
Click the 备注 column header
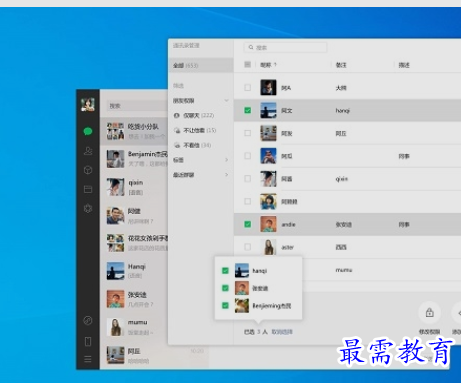point(341,65)
